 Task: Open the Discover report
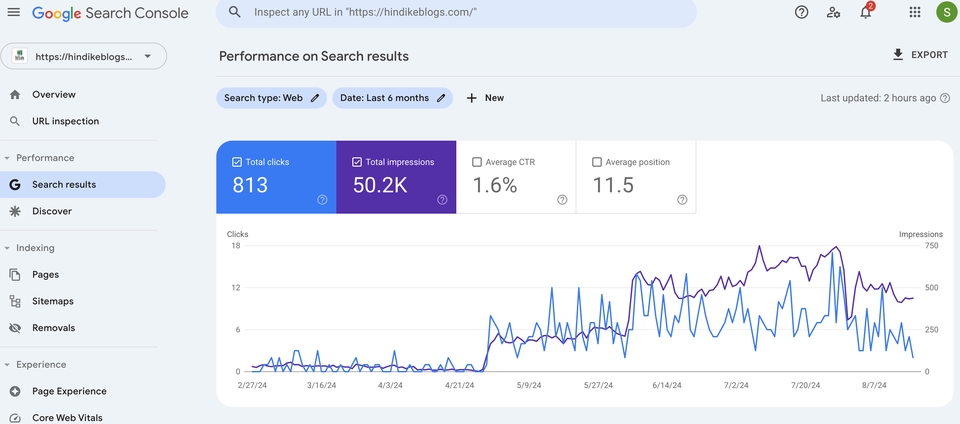52,211
